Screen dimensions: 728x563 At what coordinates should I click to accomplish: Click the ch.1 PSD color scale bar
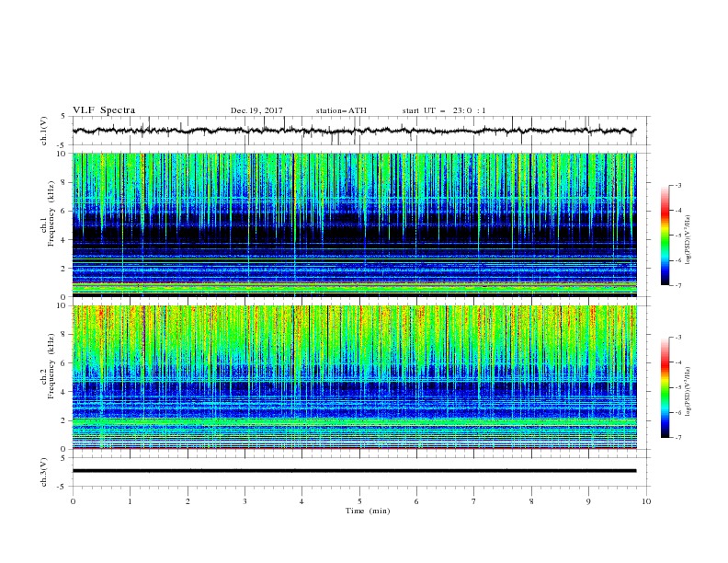(x=665, y=236)
